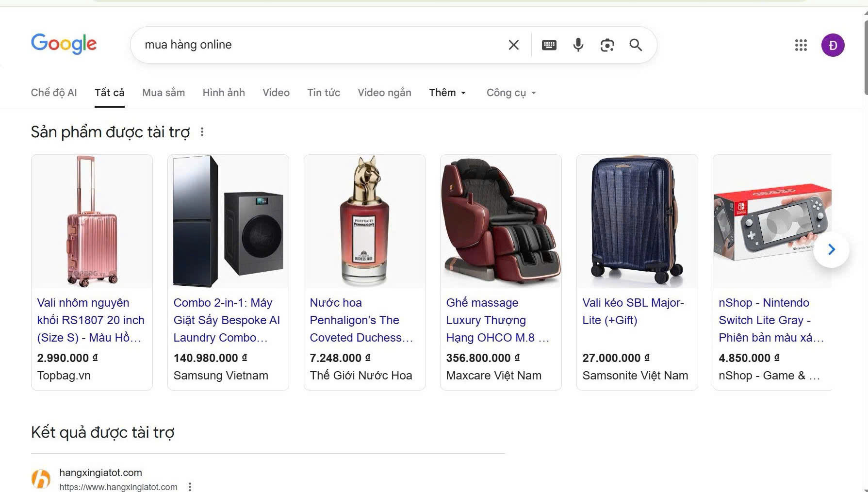Open the Google apps grid

pos(801,45)
